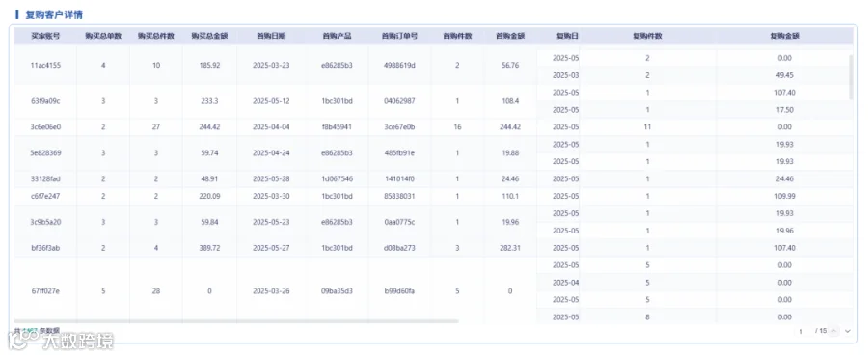The image size is (868, 357).
Task: Sort by 买家账号 column header
Action: 45,36
